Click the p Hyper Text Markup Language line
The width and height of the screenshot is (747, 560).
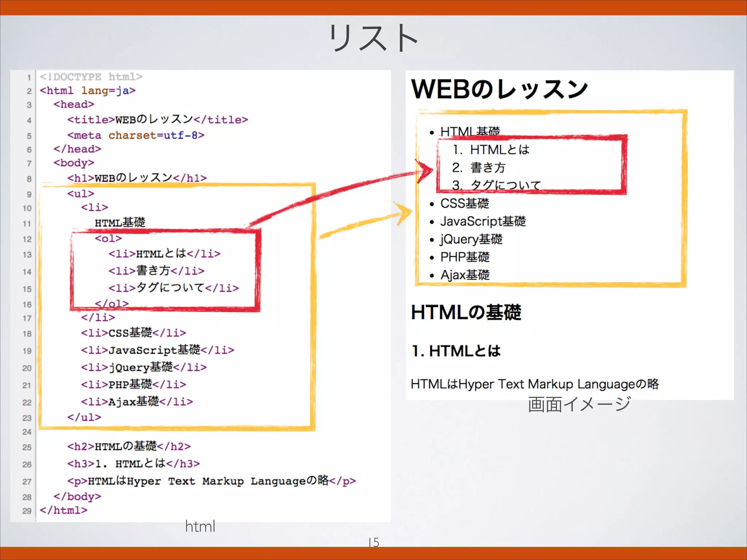[212, 481]
